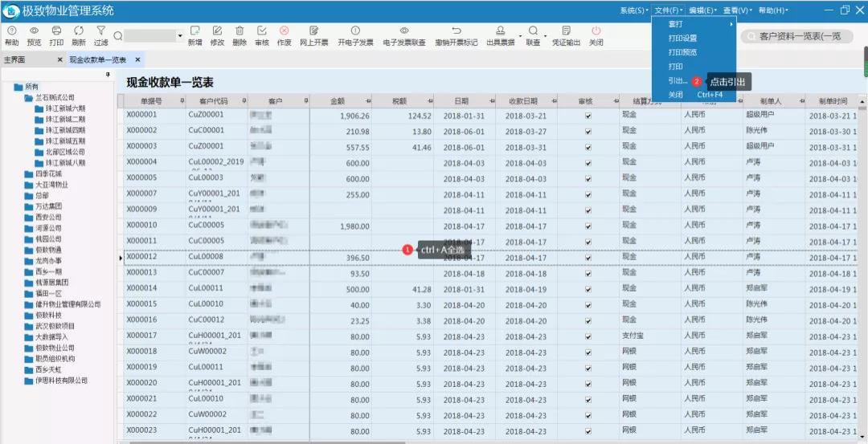Screen dimensions: 868x444
Task: Toggle 审核 checkbox for row X000001
Action: click(x=588, y=116)
